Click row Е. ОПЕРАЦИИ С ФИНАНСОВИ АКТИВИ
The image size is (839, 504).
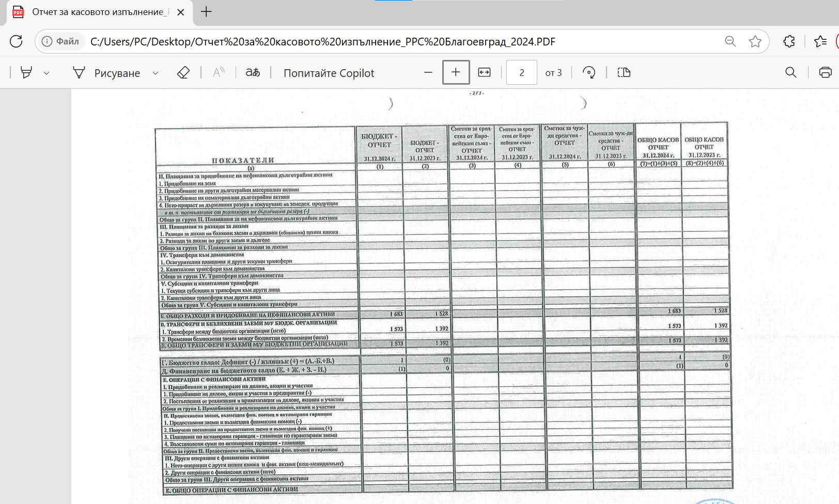214,380
